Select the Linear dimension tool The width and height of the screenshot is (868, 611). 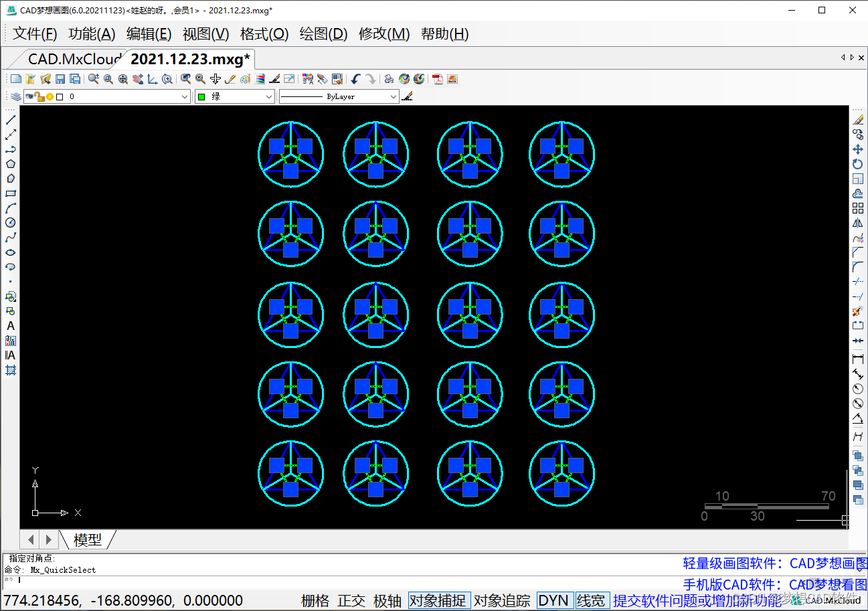click(858, 359)
